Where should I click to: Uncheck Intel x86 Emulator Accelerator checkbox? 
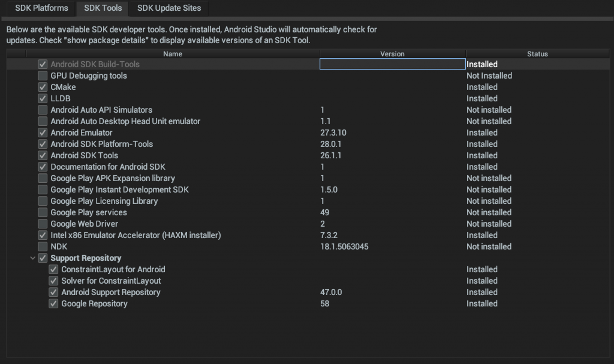(x=43, y=235)
